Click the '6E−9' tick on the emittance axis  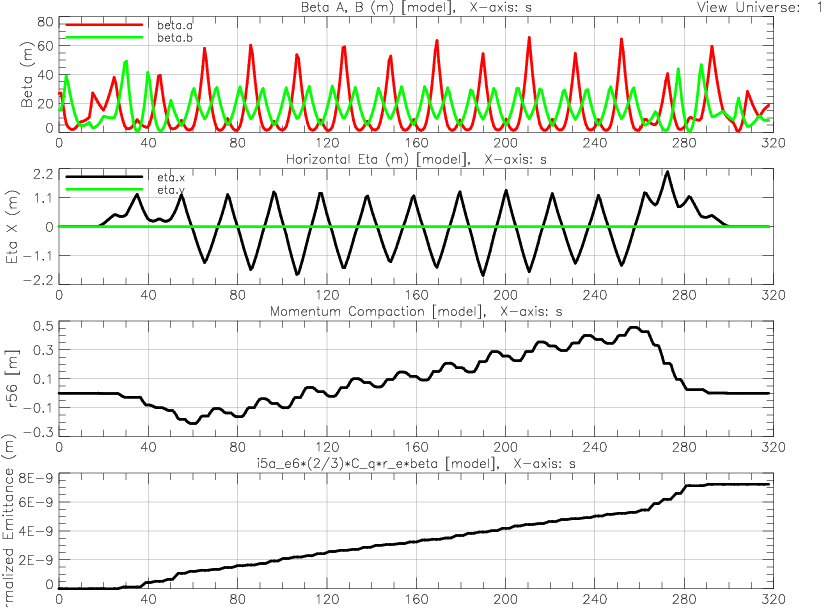click(x=36, y=502)
